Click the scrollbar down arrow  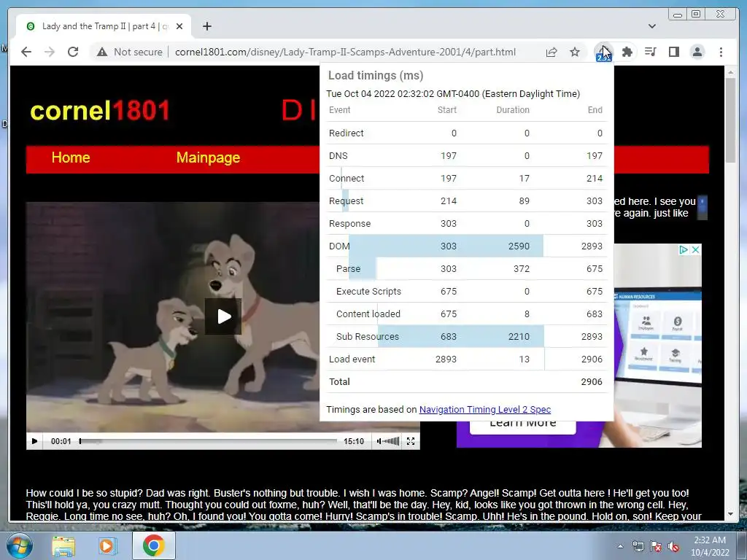click(x=730, y=514)
